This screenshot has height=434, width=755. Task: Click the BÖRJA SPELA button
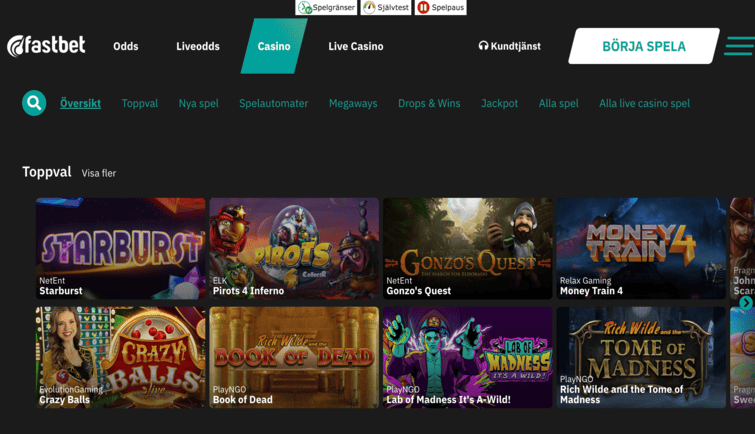tap(644, 46)
